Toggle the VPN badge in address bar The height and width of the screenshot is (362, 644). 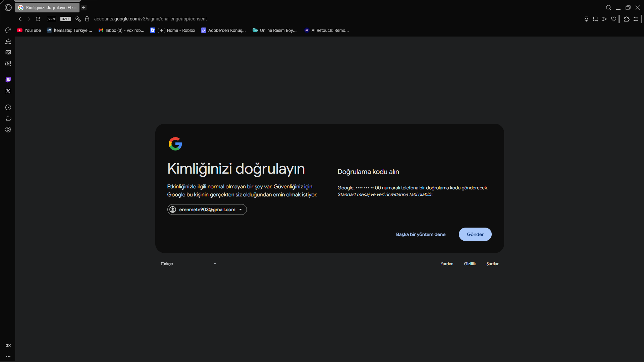[51, 19]
